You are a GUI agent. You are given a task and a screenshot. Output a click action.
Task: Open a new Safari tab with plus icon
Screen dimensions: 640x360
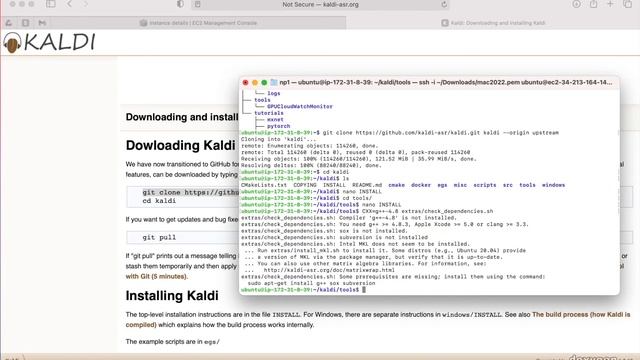tap(610, 4)
